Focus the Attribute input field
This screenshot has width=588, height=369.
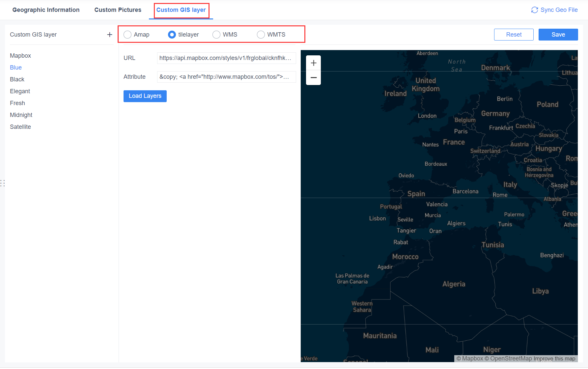click(x=226, y=77)
